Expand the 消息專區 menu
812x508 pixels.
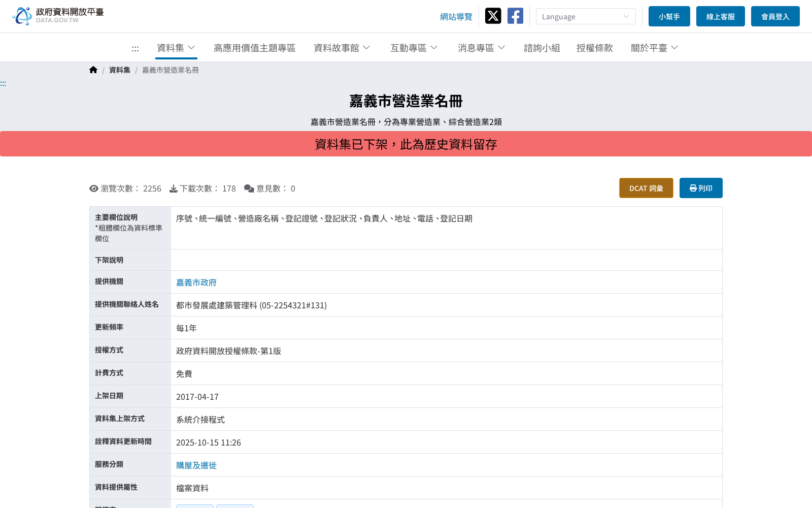click(x=482, y=48)
